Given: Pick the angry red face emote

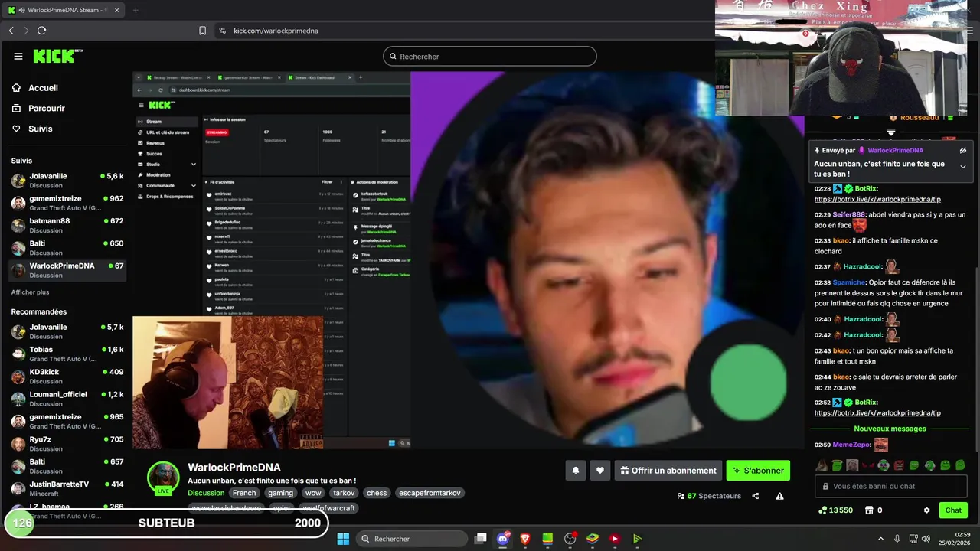Looking at the screenshot, I should [x=899, y=465].
